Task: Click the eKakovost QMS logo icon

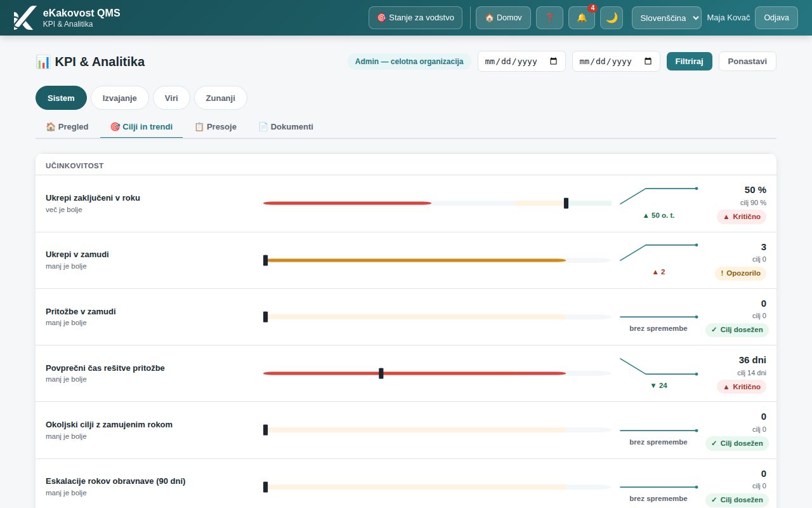Action: pos(24,18)
